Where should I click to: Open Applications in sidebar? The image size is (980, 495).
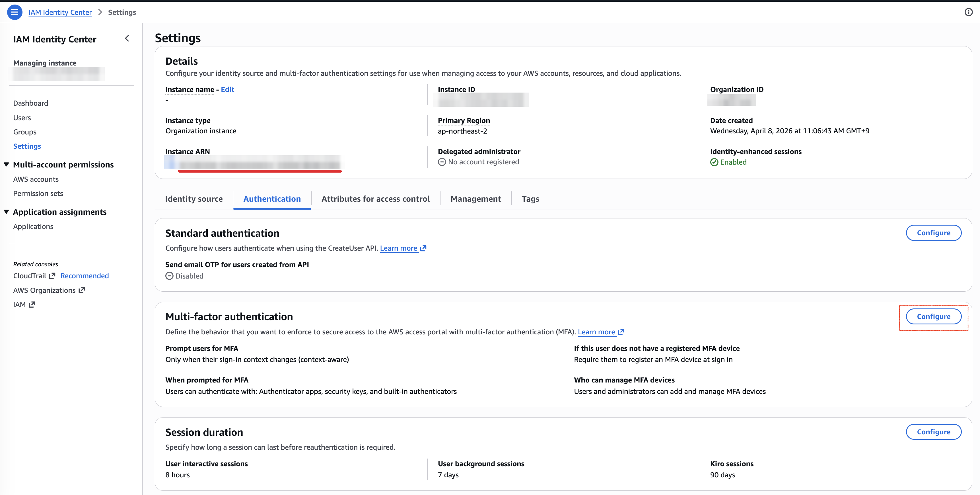pos(33,226)
